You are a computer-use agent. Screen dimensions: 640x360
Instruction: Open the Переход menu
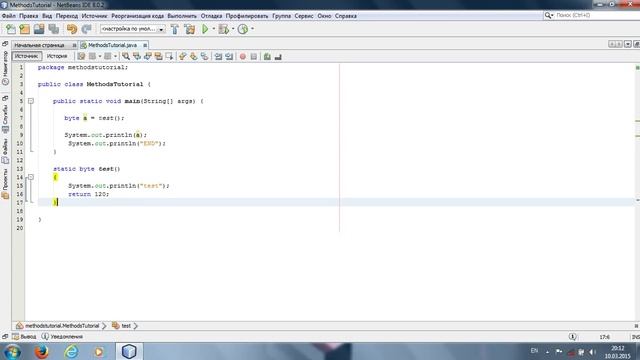tap(67, 16)
